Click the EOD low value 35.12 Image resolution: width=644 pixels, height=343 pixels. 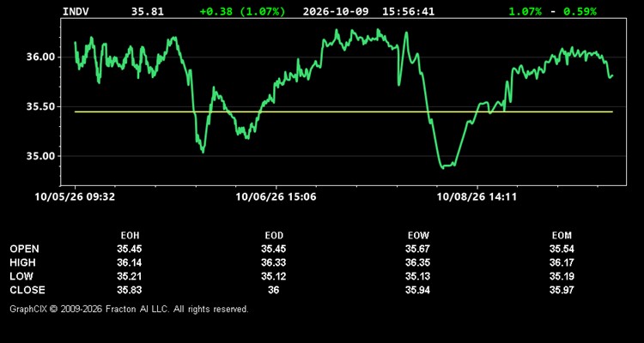point(274,276)
